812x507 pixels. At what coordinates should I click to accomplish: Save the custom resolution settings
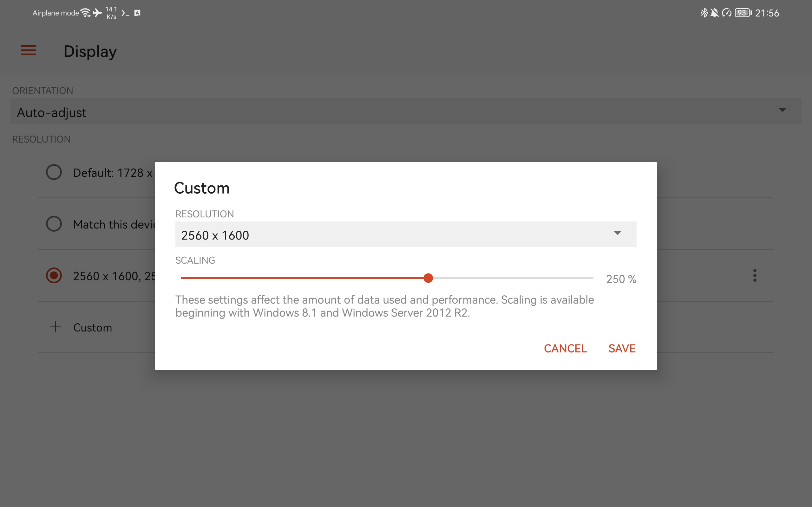coord(621,348)
